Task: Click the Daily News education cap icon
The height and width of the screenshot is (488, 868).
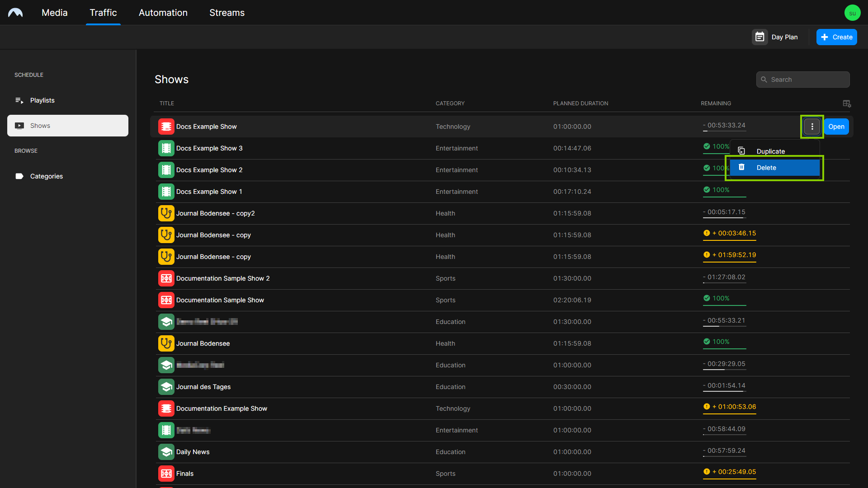Action: click(166, 452)
